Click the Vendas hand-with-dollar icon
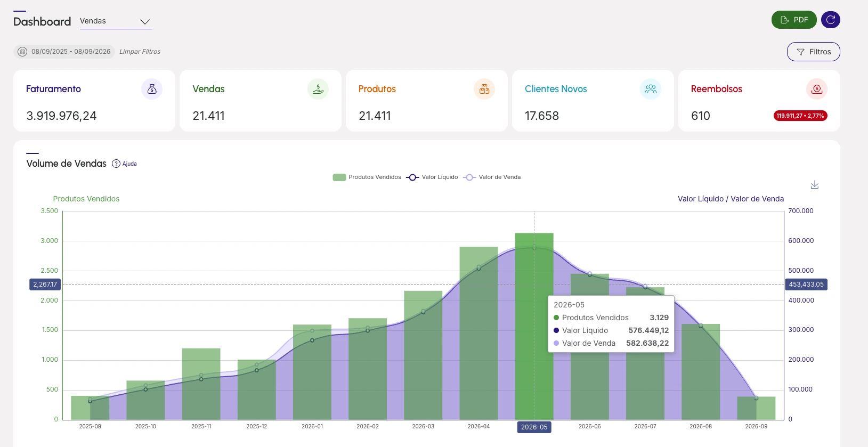The image size is (868, 447). [x=318, y=89]
